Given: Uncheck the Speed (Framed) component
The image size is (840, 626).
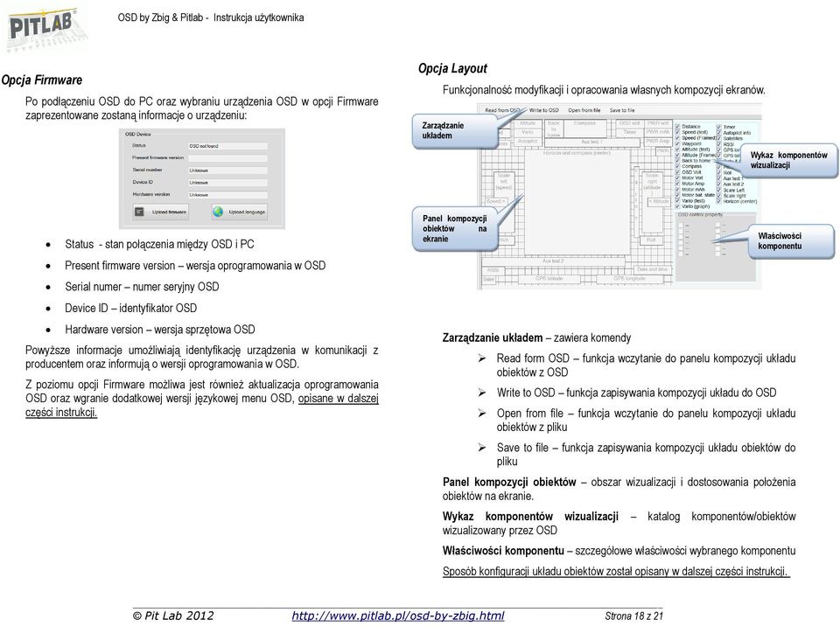Looking at the screenshot, I should click(x=677, y=137).
